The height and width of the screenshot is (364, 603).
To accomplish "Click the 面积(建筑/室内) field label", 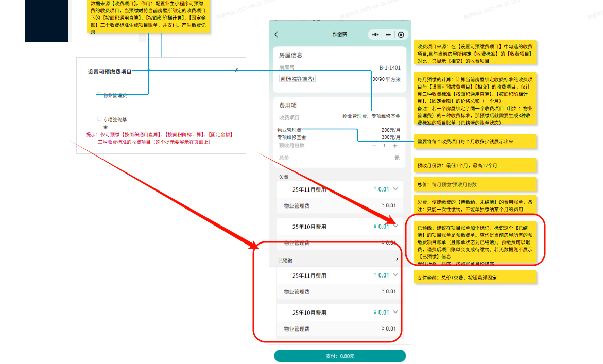I will click(x=297, y=78).
